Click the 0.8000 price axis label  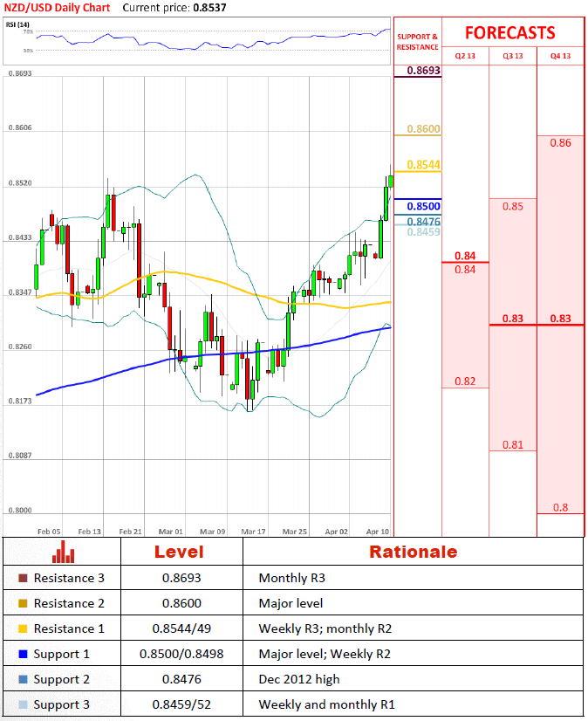click(20, 511)
